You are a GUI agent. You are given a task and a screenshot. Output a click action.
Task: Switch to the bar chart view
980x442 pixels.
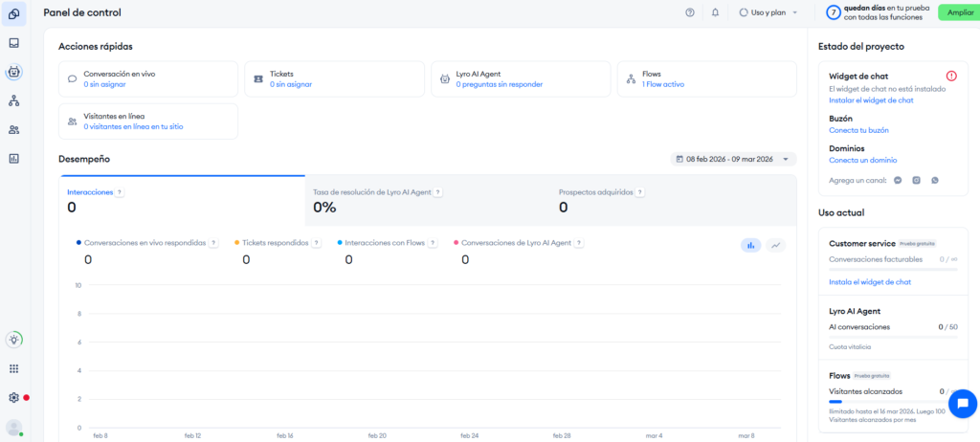coord(750,246)
